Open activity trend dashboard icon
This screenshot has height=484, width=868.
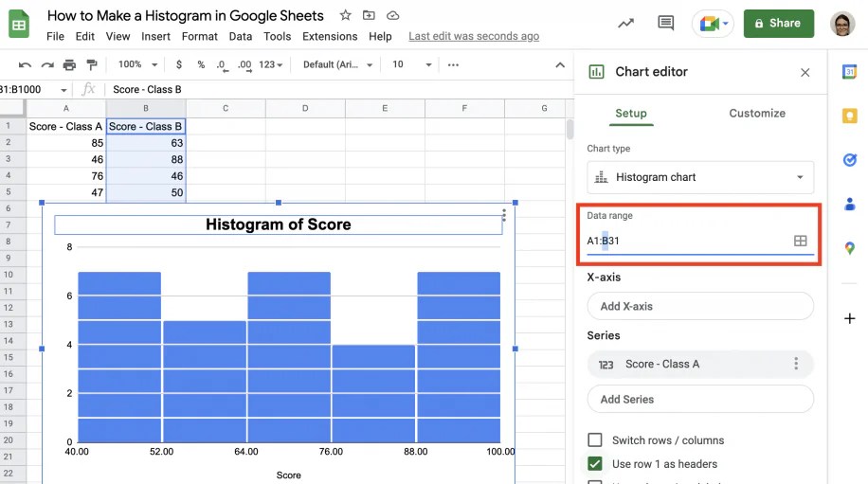point(625,24)
